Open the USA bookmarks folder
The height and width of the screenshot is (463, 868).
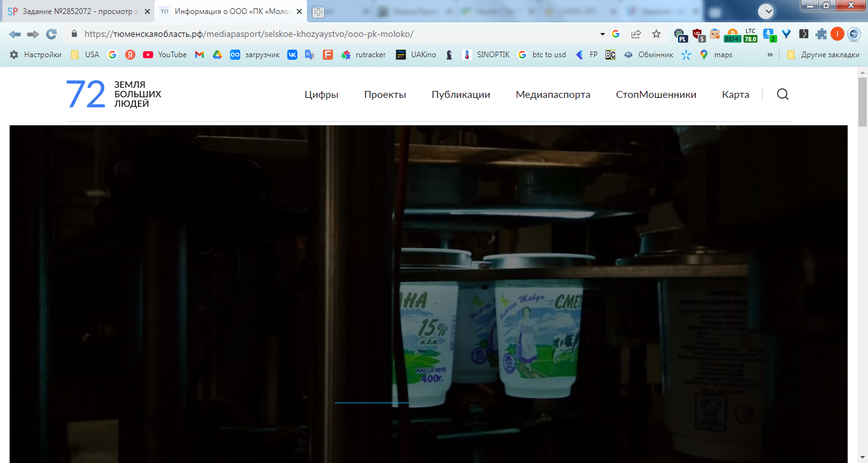pyautogui.click(x=85, y=55)
